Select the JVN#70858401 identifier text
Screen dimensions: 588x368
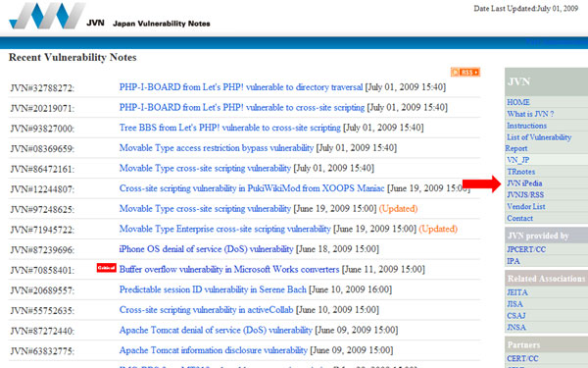[x=42, y=271]
